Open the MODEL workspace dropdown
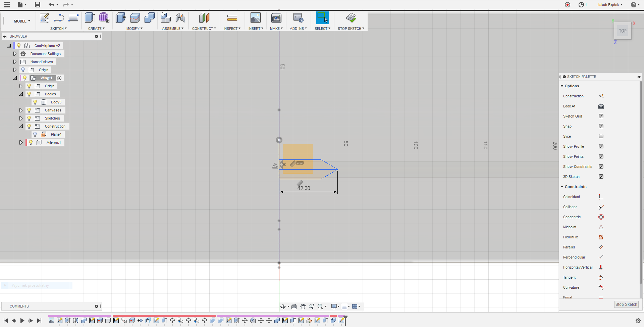 pos(22,21)
